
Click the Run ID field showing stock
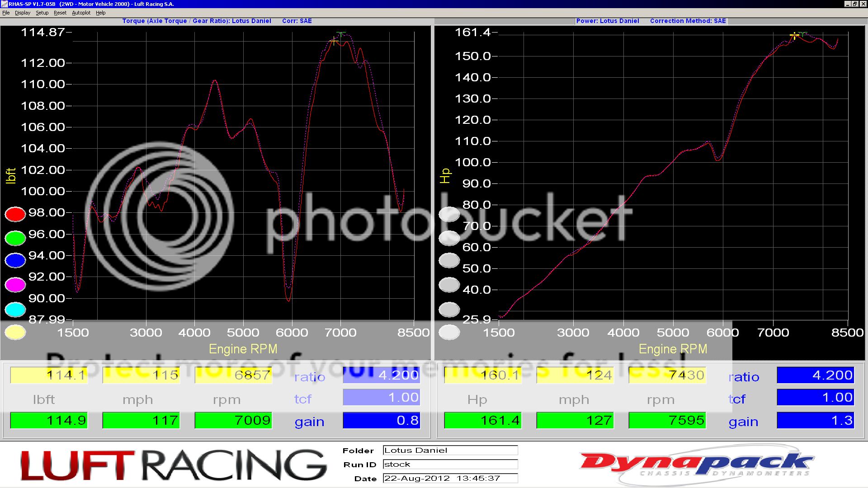coord(450,464)
